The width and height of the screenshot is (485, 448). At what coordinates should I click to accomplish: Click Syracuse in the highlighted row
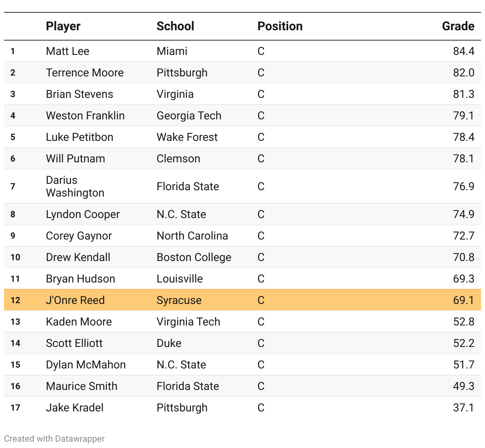coord(179,300)
